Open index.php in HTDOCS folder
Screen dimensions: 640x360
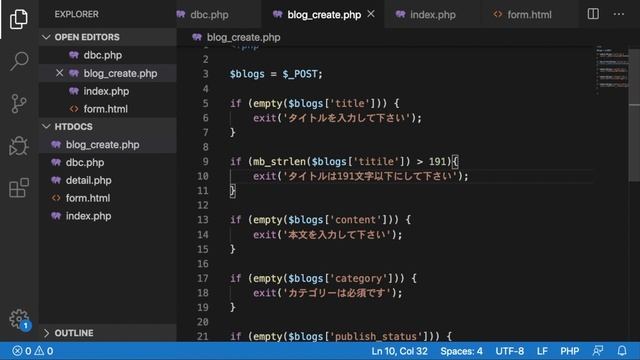[x=108, y=216]
